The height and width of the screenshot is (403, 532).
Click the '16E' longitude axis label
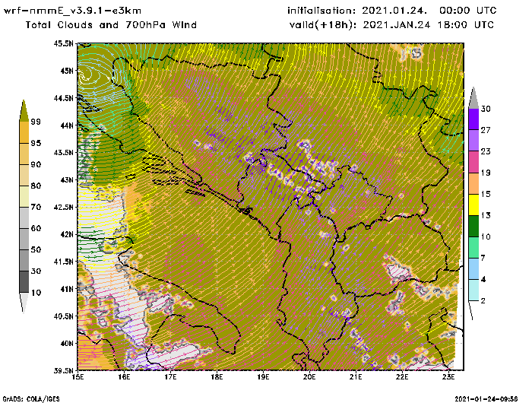(124, 377)
